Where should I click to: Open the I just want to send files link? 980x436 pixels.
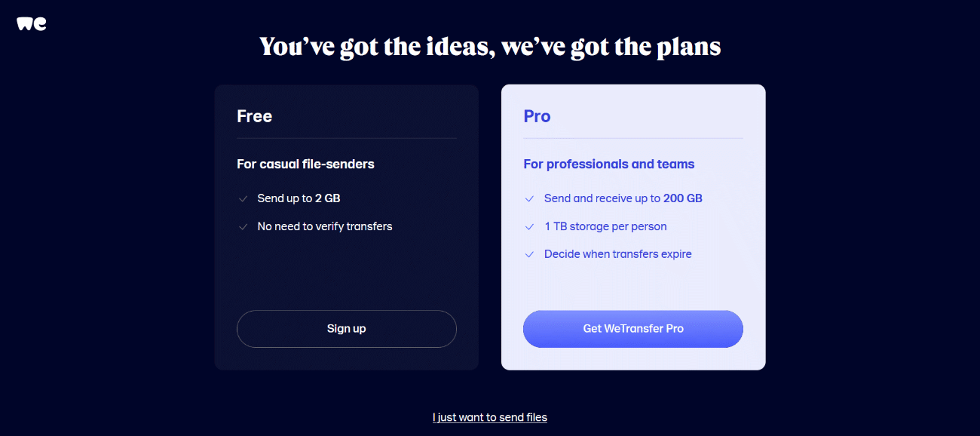click(489, 416)
